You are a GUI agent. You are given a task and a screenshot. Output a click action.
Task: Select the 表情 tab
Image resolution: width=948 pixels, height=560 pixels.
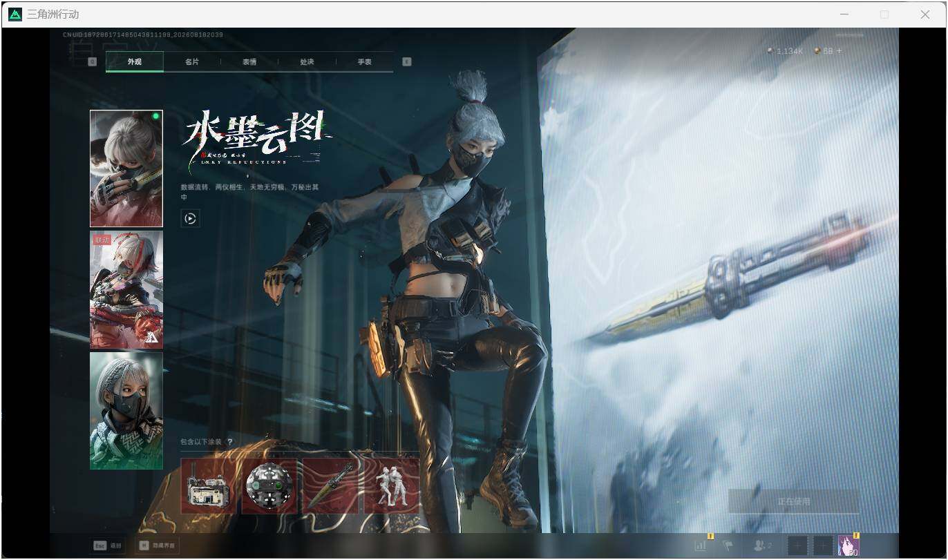click(x=249, y=61)
